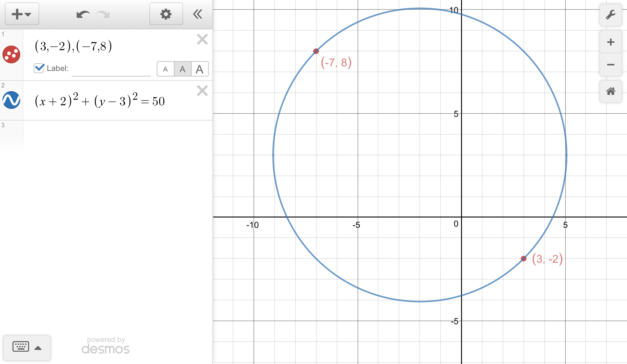Viewport: 627px width, 364px height.
Task: Open the Graph Settings wrench
Action: click(610, 15)
